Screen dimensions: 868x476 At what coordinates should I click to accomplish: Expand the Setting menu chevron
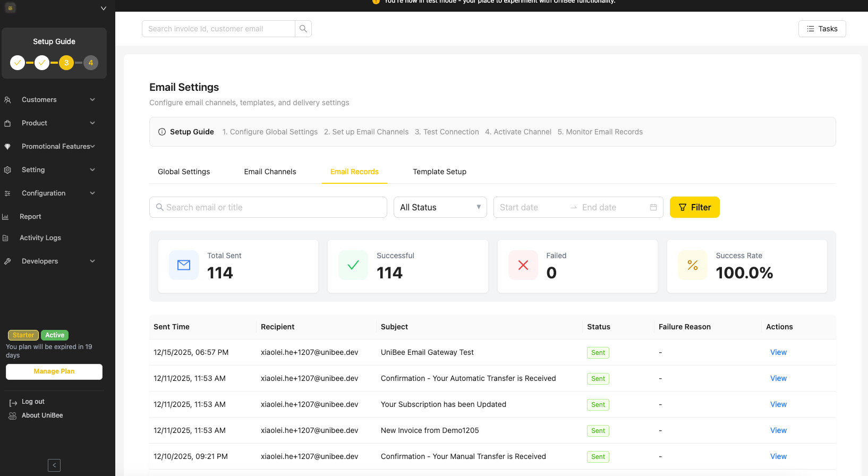pos(92,170)
